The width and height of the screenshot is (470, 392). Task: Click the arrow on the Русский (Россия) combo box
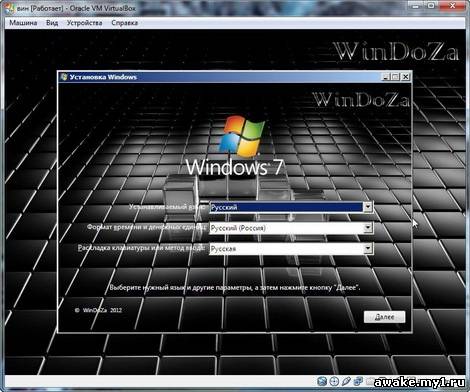(368, 228)
